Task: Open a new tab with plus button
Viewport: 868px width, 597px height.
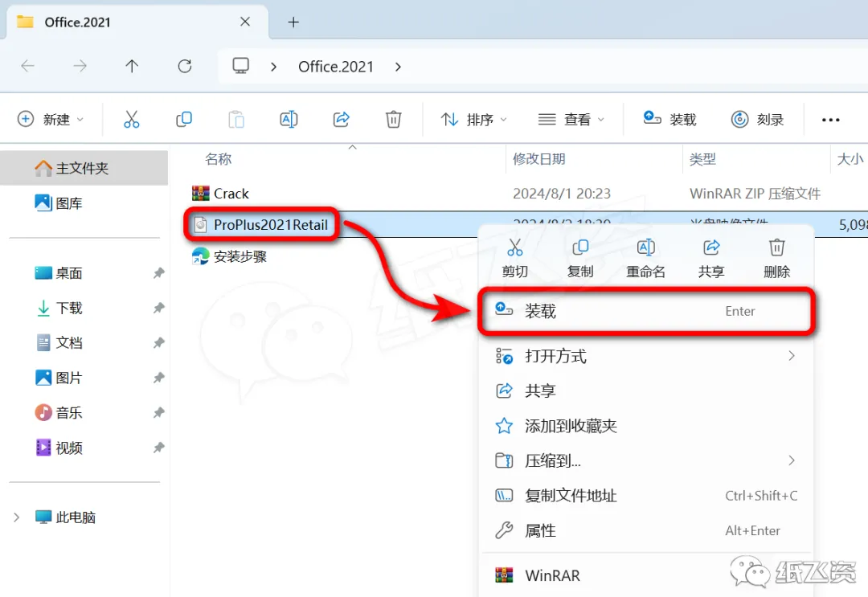Action: tap(293, 22)
